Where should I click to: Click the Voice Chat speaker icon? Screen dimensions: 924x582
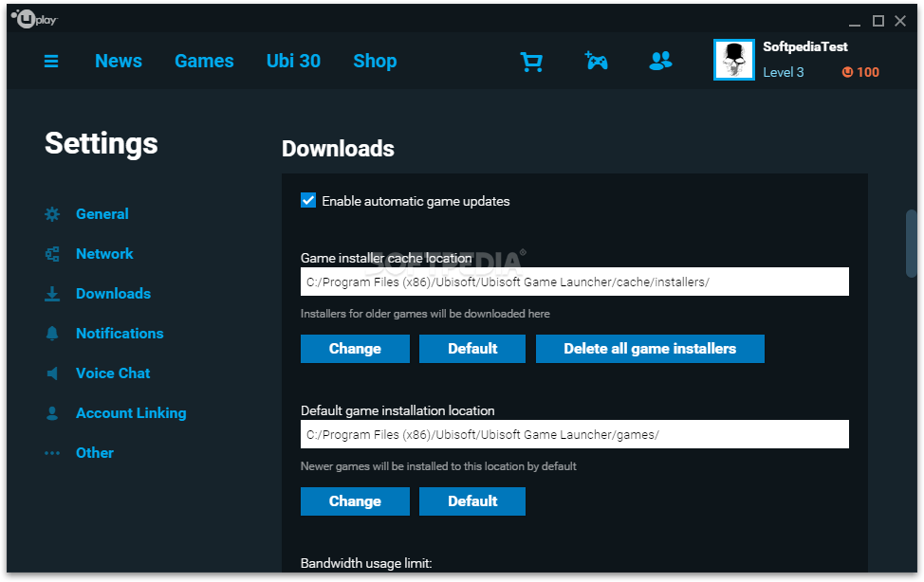(x=52, y=373)
